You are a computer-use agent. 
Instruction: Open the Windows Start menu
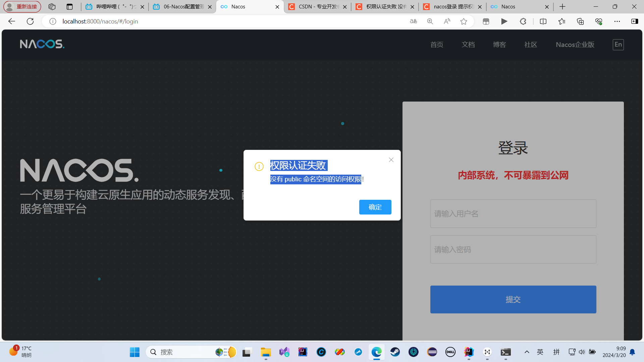135,352
